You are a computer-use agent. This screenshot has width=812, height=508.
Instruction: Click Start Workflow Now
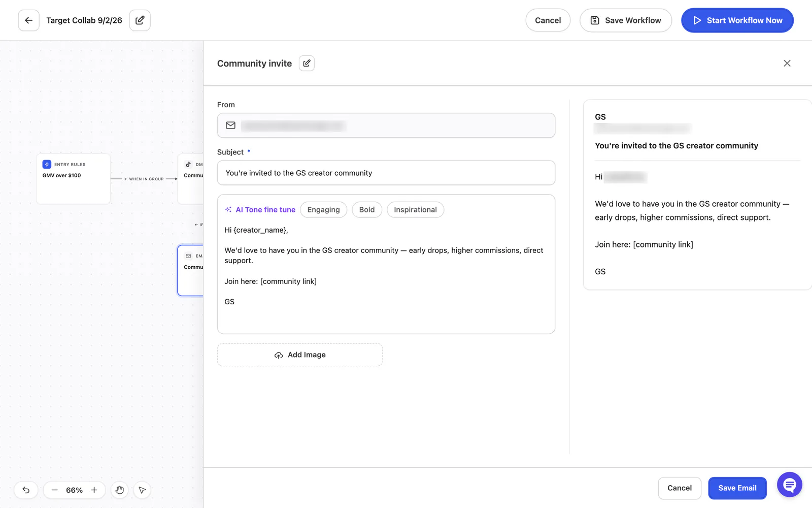[737, 20]
